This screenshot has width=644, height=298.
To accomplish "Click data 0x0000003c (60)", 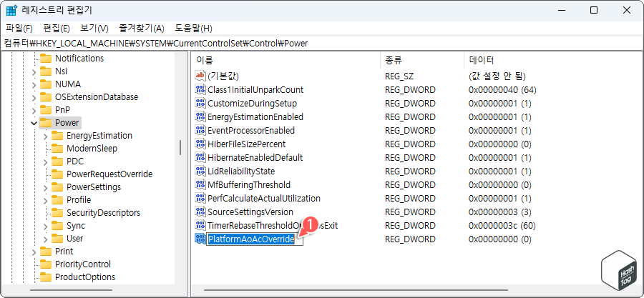I will 502,225.
